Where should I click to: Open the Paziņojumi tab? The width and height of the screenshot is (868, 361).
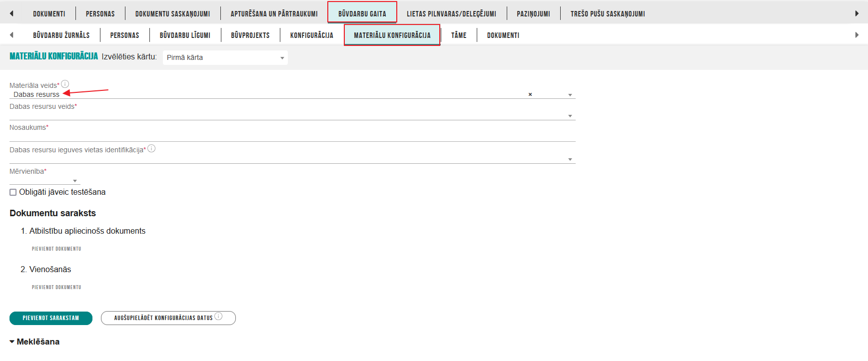point(533,14)
